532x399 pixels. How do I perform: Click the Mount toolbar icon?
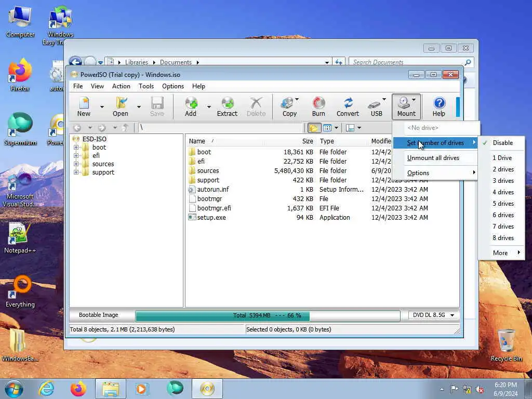tap(406, 107)
